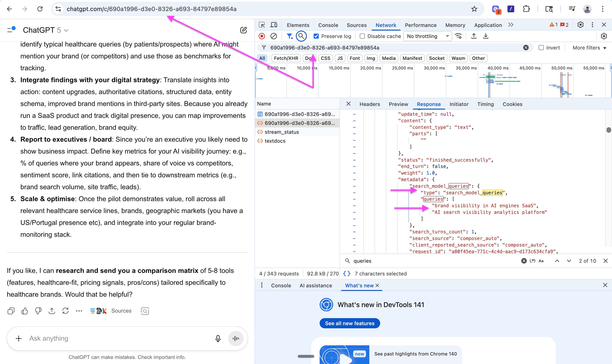
Task: Expand the More filters dropdown
Action: [x=589, y=48]
